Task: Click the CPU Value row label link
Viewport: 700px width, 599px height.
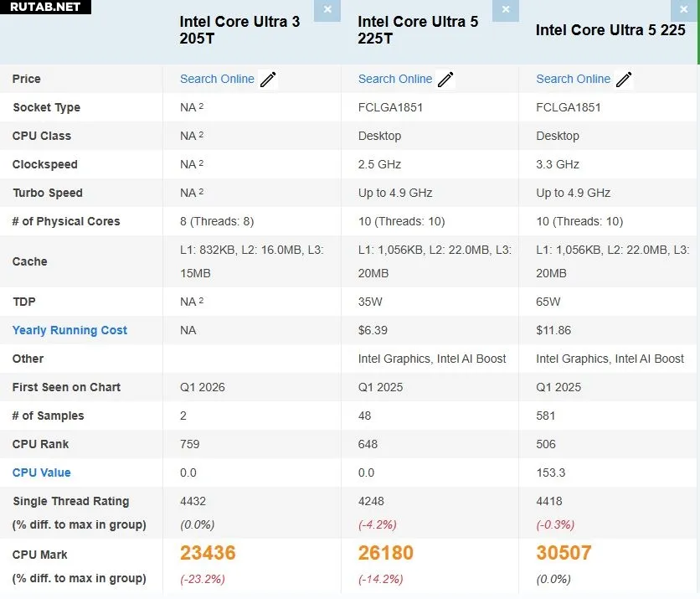Action: pyautogui.click(x=42, y=472)
